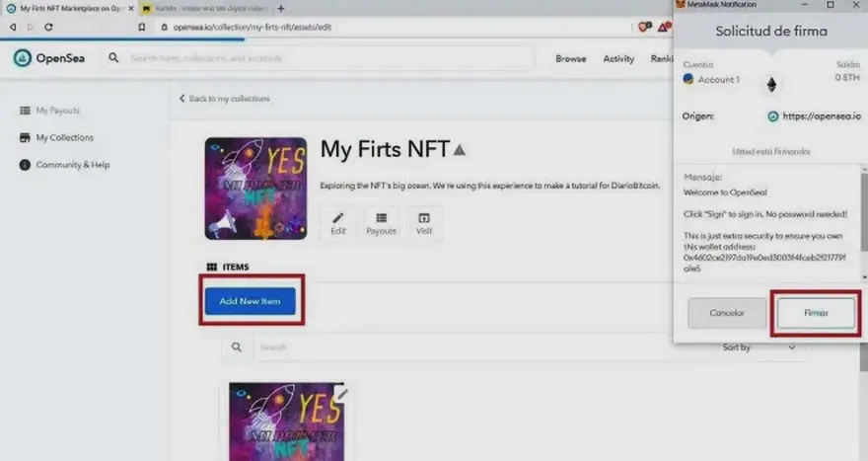The image size is (868, 461).
Task: Click the pencil icon on item thumbnail
Action: pyautogui.click(x=342, y=394)
